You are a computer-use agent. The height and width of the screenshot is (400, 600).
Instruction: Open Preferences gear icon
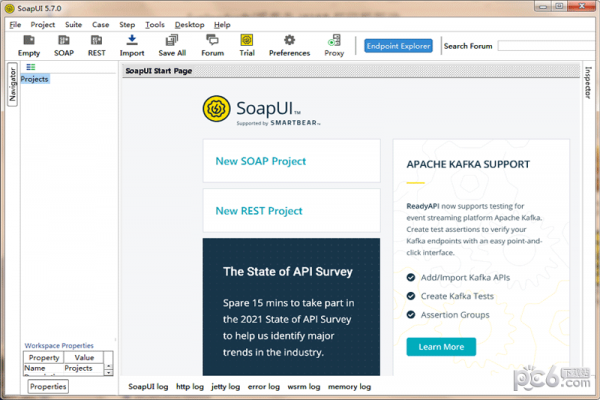coord(289,46)
